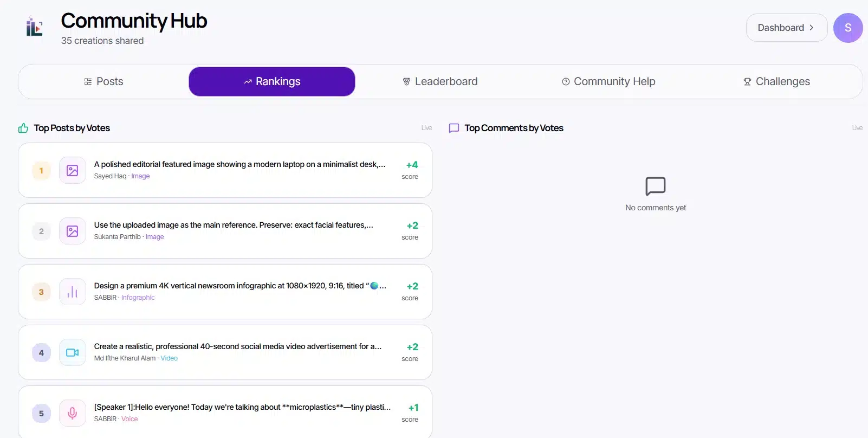
Task: Click SABBIR on the voice post
Action: point(105,419)
